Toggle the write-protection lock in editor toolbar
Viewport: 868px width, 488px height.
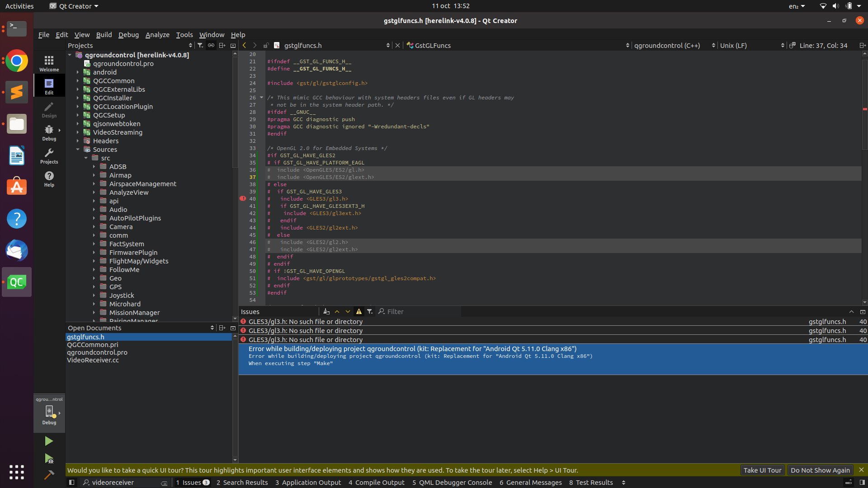point(266,45)
